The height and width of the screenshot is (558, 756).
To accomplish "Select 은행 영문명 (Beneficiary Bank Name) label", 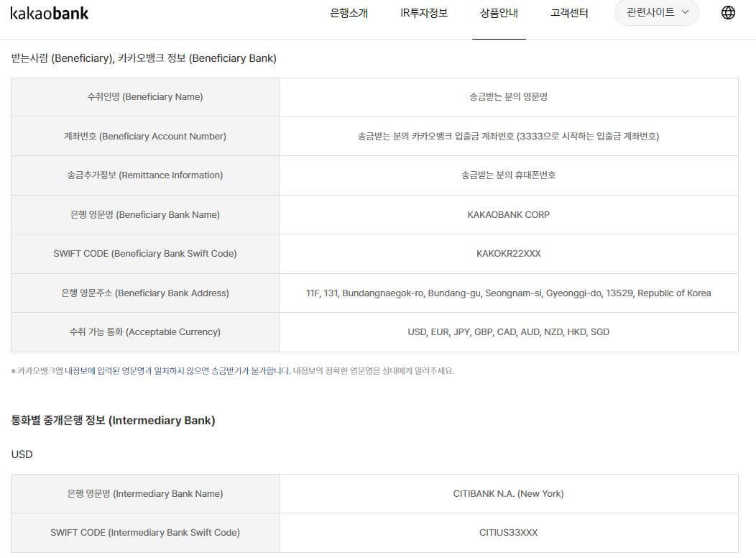I will (145, 214).
